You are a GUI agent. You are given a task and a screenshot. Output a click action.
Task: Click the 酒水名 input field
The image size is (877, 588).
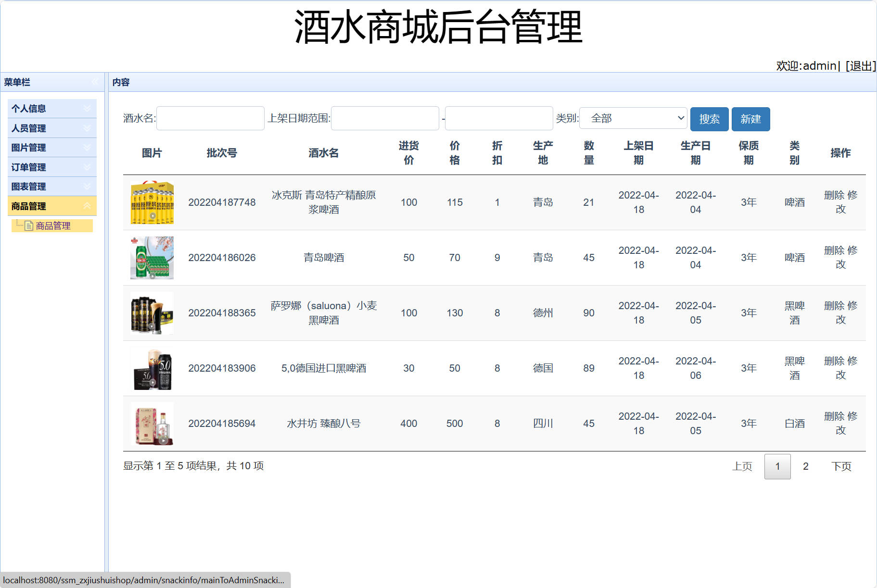pyautogui.click(x=210, y=118)
